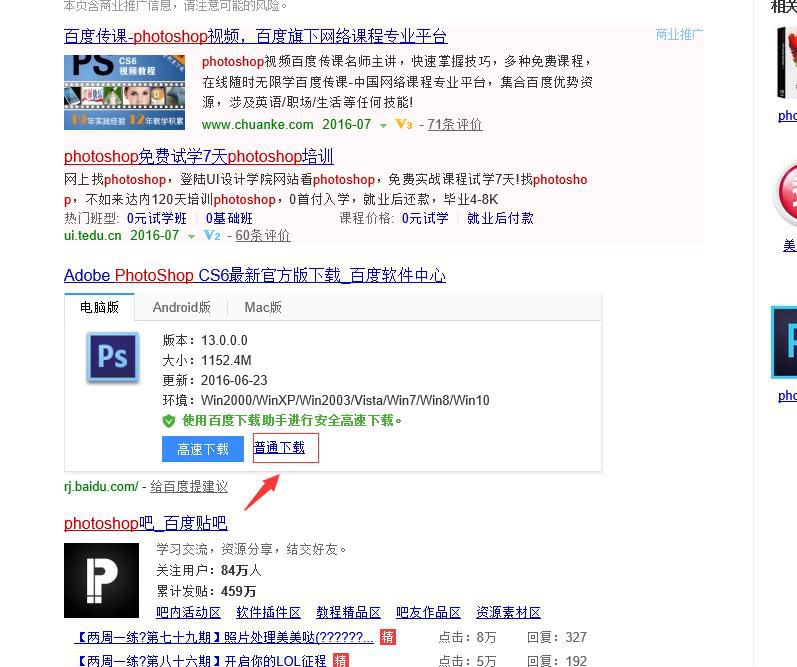Click the 给百度提建议 link
The height and width of the screenshot is (667, 797).
click(x=189, y=487)
